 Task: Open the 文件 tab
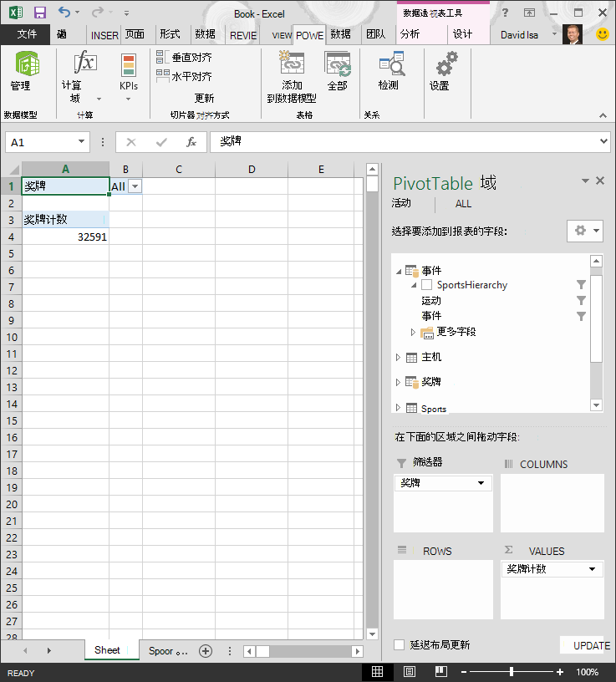click(x=27, y=34)
